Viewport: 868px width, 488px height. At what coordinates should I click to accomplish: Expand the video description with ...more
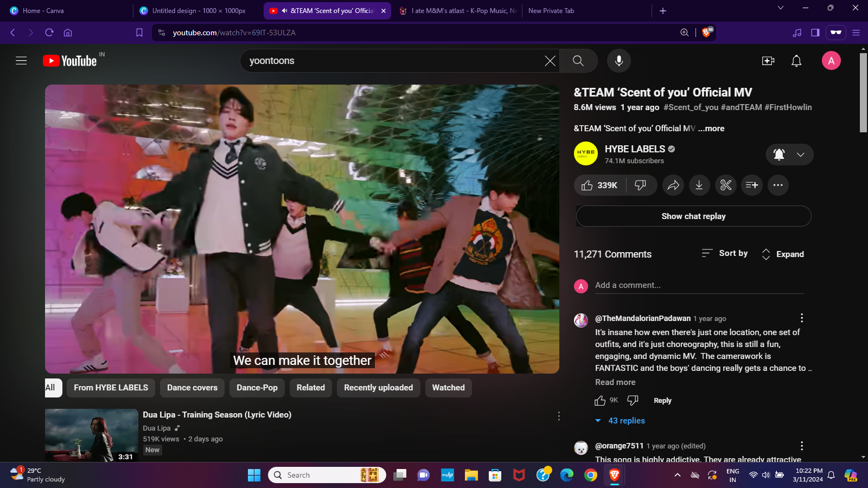[x=711, y=129]
